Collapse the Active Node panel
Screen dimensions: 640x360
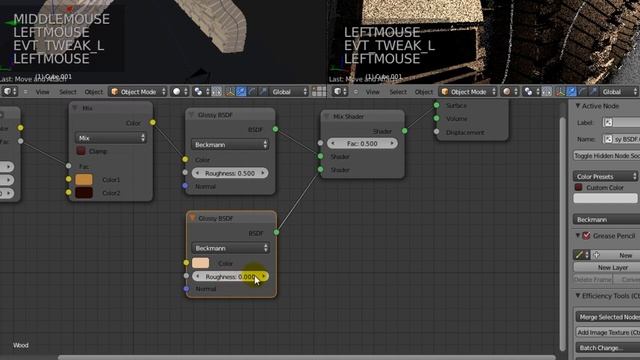click(x=578, y=106)
